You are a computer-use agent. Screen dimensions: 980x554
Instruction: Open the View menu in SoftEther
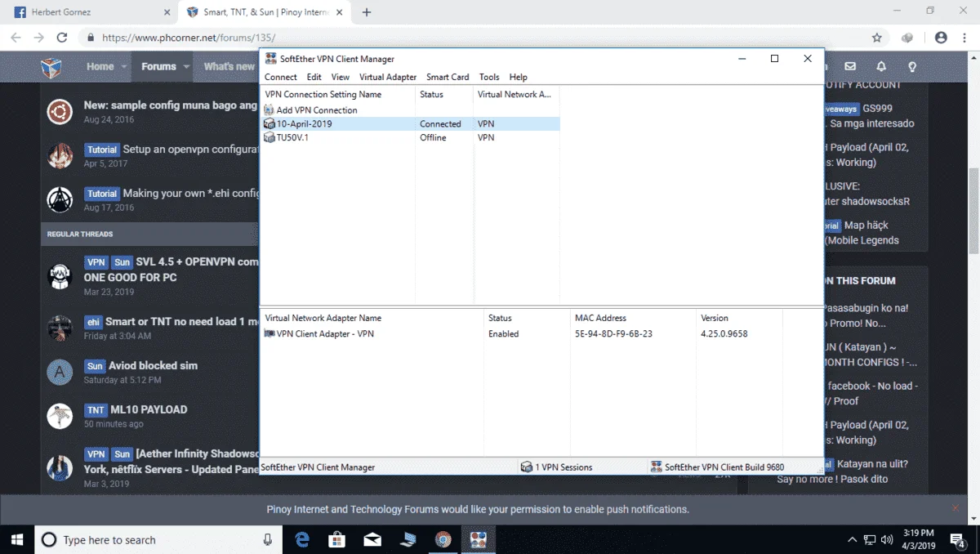click(341, 77)
